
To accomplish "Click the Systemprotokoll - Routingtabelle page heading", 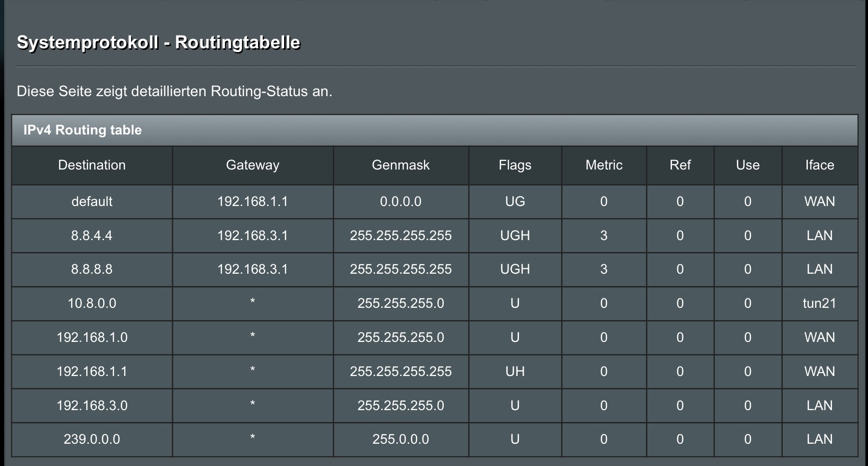I will pyautogui.click(x=158, y=43).
